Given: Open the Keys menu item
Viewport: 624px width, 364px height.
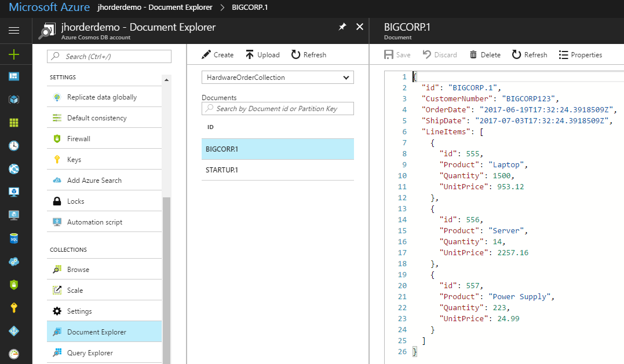Looking at the screenshot, I should point(104,159).
